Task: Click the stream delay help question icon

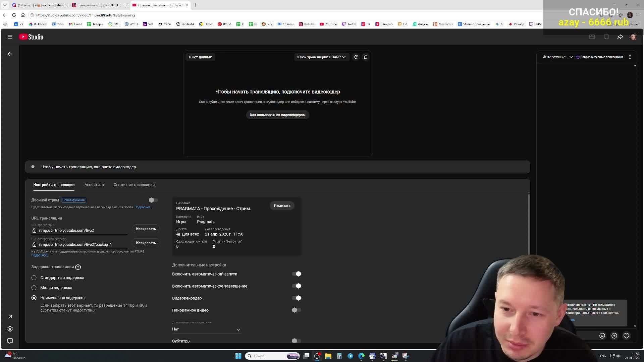Action: (78, 267)
